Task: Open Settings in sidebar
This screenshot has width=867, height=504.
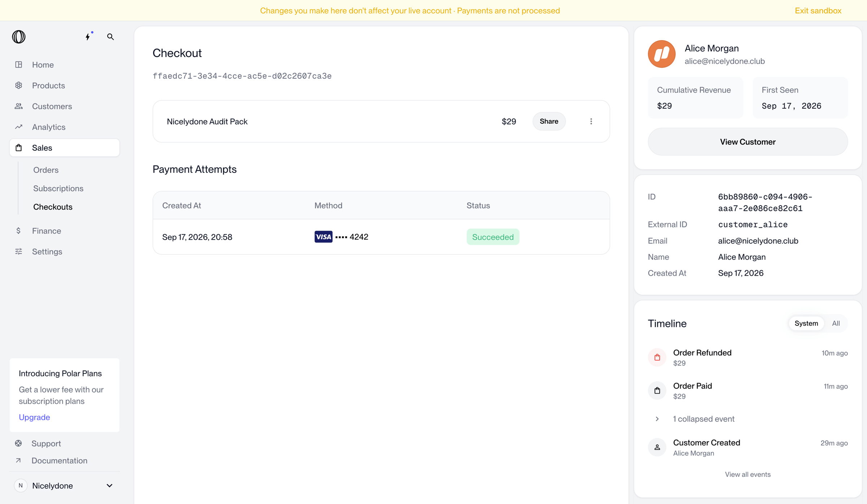Action: point(47,251)
